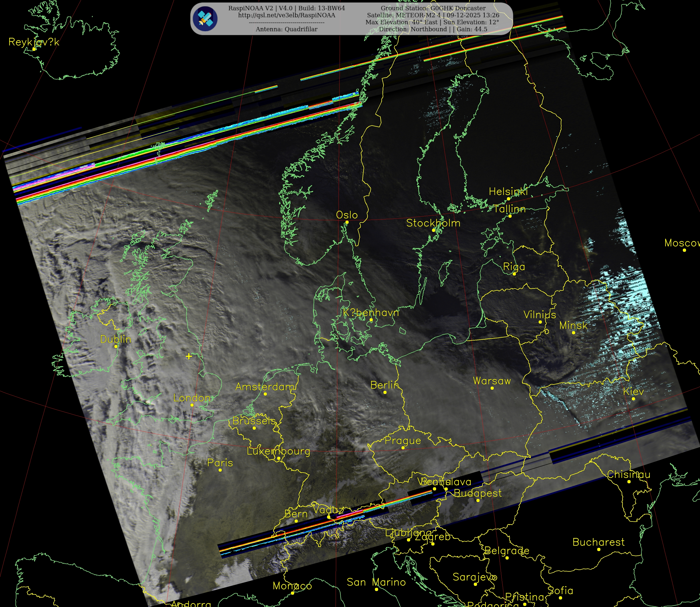This screenshot has width=700, height=607.
Task: Click the London city label
Action: (192, 398)
